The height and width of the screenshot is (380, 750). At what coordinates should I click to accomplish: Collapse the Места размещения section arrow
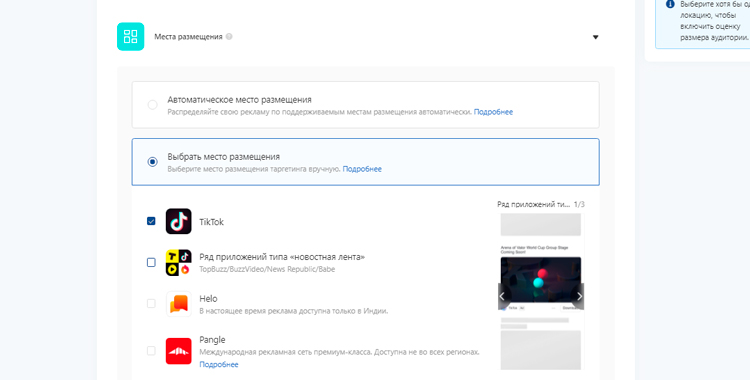click(x=596, y=37)
